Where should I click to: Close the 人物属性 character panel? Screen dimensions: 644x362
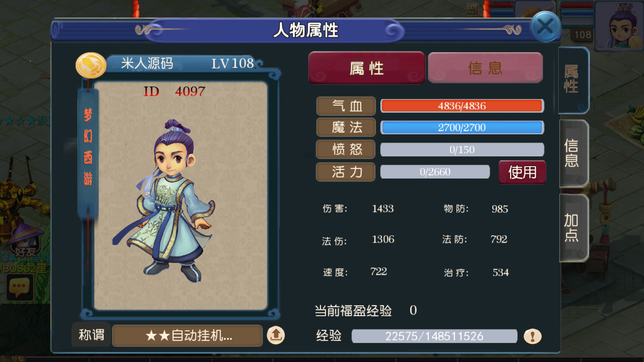(x=545, y=27)
